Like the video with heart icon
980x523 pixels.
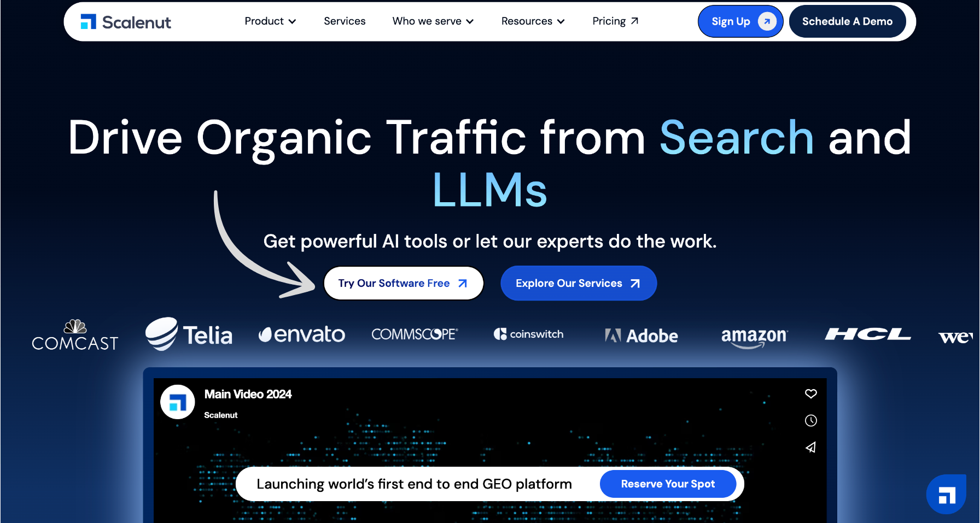[810, 393]
